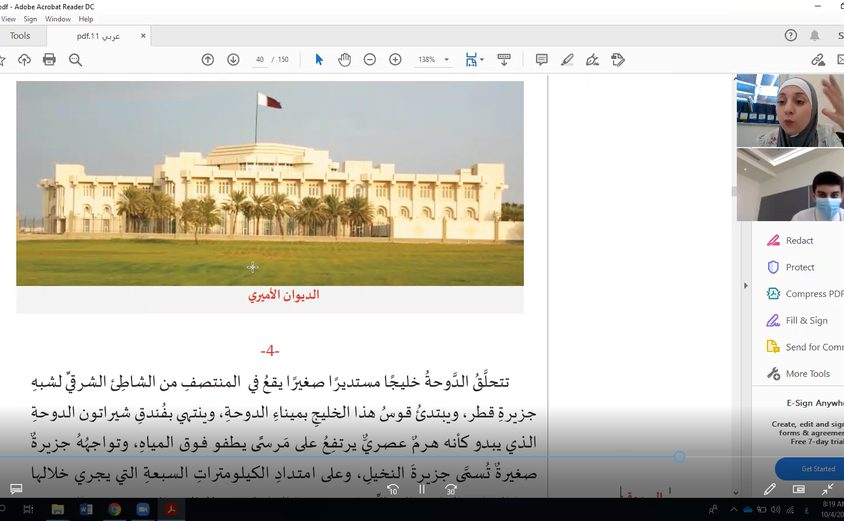The width and height of the screenshot is (844, 521).
Task: Click the upload to cloud icon
Action: click(x=24, y=60)
